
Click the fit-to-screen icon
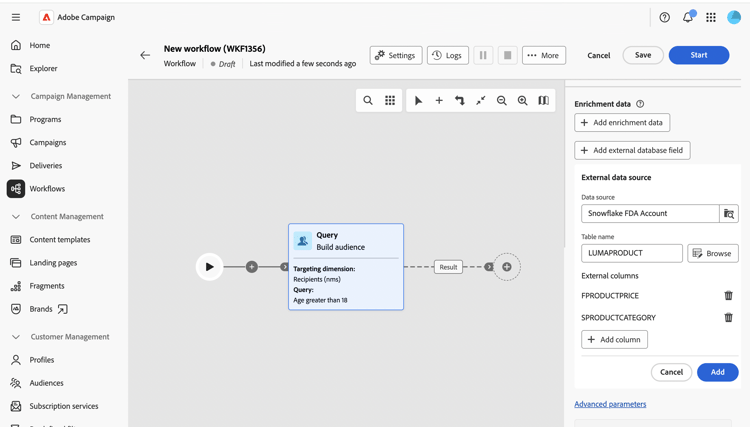481,100
